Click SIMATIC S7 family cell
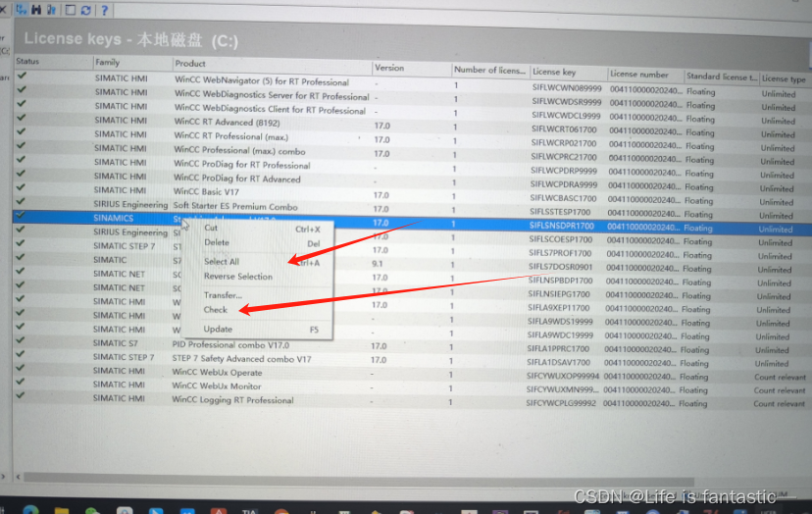Image resolution: width=812 pixels, height=514 pixels. pyautogui.click(x=116, y=343)
